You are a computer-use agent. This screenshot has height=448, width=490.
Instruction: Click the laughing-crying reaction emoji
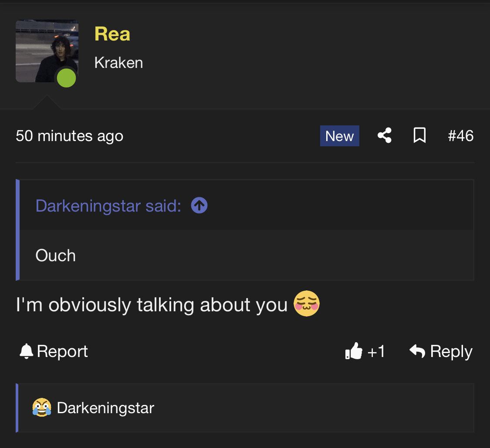(42, 408)
